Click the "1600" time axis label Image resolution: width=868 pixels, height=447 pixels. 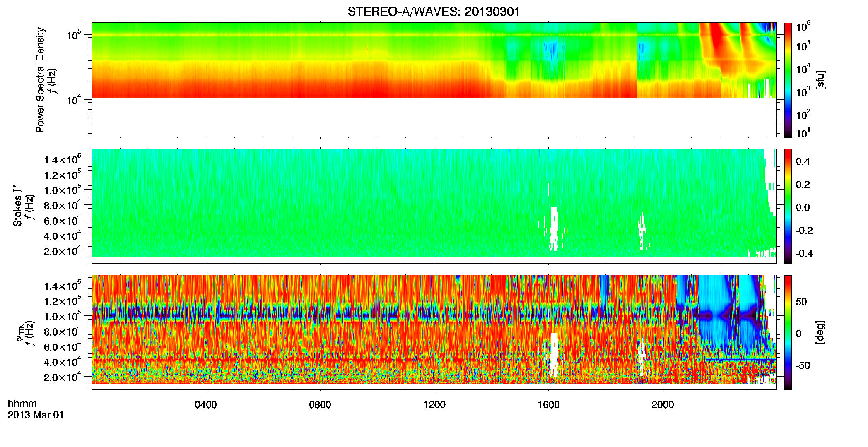pos(549,405)
